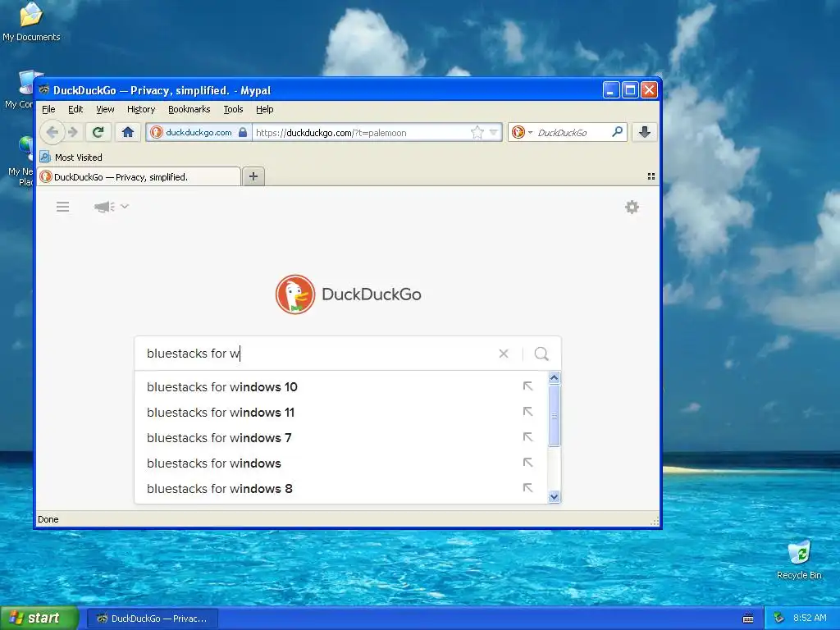Image resolution: width=840 pixels, height=630 pixels.
Task: Reload the current page
Action: [98, 132]
